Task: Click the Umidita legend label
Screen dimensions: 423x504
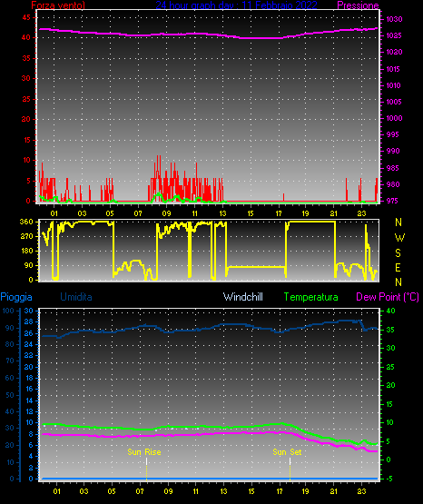Action: tap(76, 297)
